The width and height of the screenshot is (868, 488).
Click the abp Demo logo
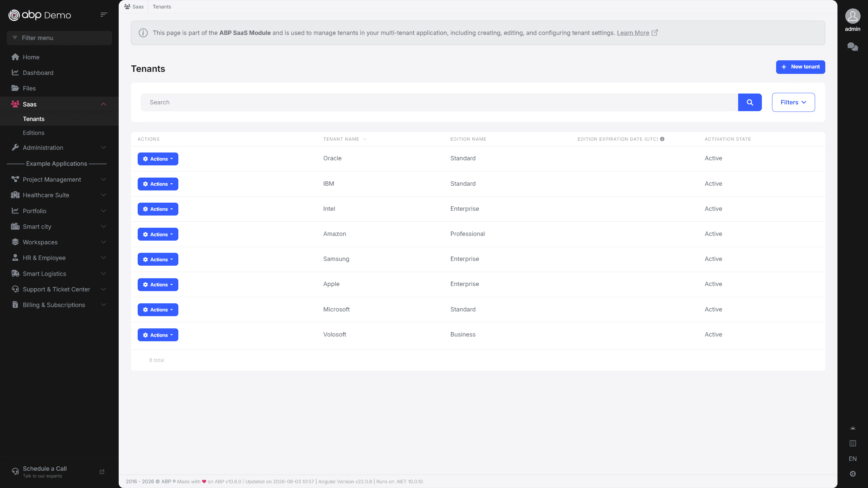pos(40,15)
